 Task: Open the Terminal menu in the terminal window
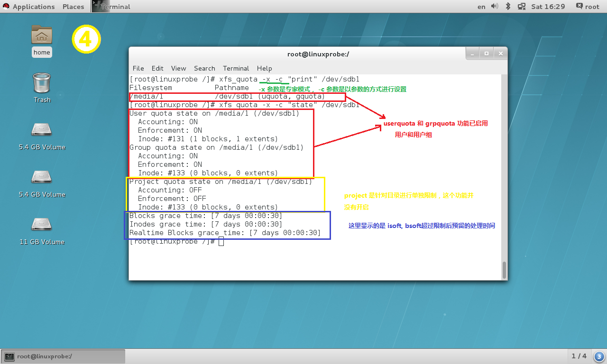click(x=236, y=68)
